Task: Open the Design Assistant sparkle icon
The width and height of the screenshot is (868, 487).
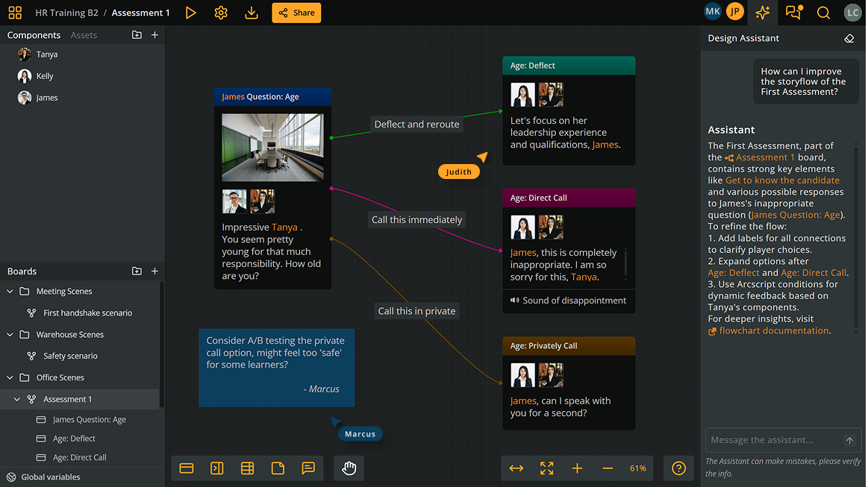Action: click(x=762, y=13)
